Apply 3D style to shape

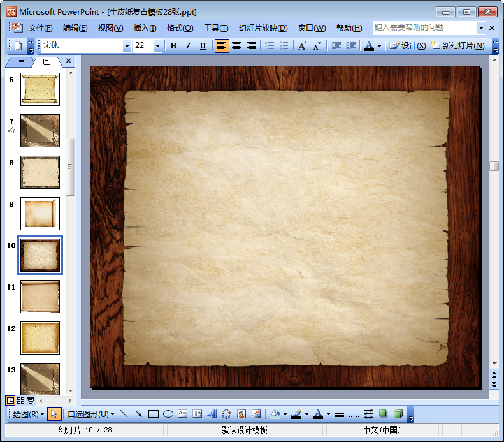[x=398, y=414]
